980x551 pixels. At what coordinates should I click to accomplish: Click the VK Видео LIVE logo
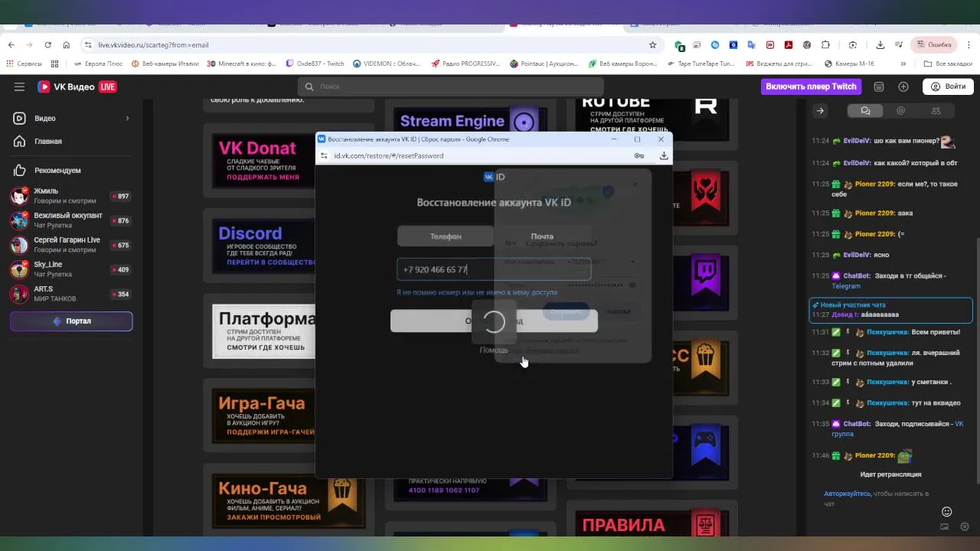coord(77,86)
